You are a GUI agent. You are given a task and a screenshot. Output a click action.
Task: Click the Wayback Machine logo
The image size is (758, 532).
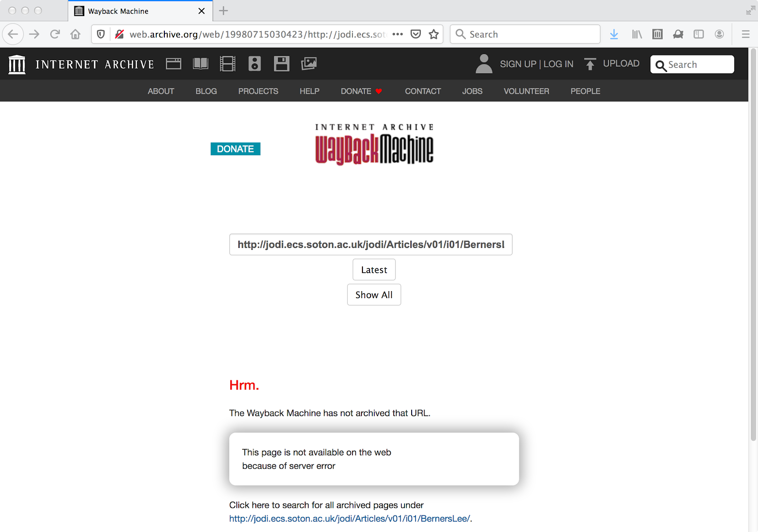374,145
